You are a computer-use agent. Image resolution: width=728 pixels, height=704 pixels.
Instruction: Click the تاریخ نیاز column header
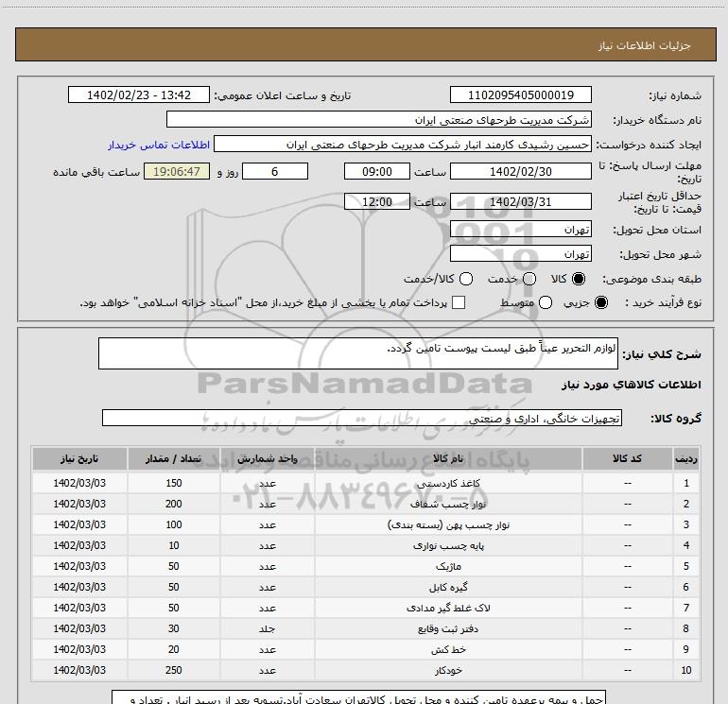79,459
